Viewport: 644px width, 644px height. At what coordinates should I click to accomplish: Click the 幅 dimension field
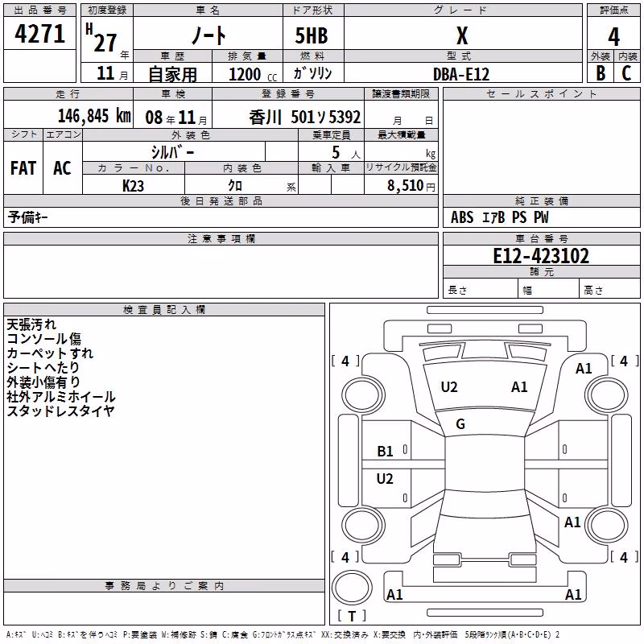click(x=549, y=288)
